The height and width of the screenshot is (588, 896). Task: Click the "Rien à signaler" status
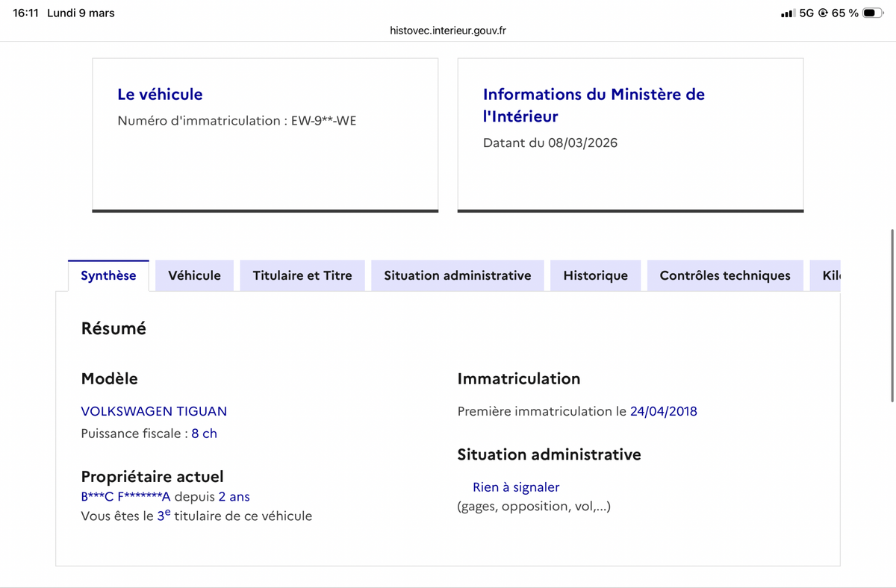point(516,487)
